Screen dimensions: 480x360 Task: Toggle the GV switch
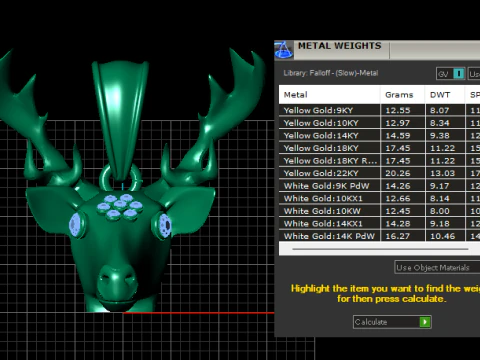pos(459,74)
